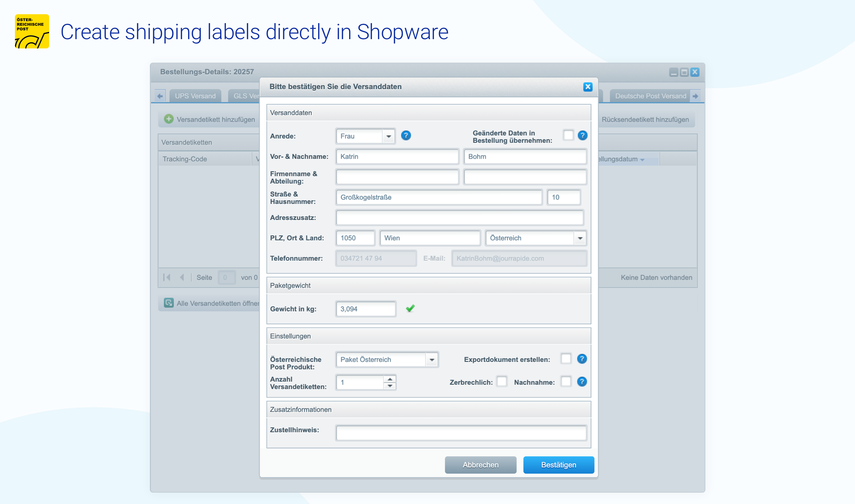Maximize the Bestellungs-Details window
855x504 pixels.
tap(684, 72)
